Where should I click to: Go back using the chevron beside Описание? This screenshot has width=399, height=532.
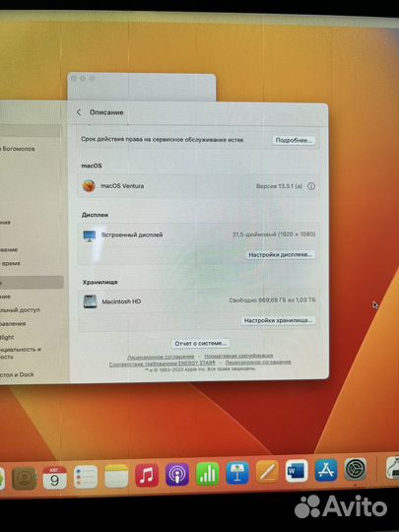79,112
